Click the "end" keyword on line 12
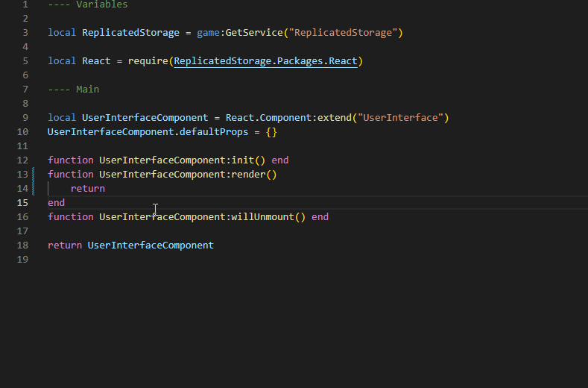 [280, 160]
